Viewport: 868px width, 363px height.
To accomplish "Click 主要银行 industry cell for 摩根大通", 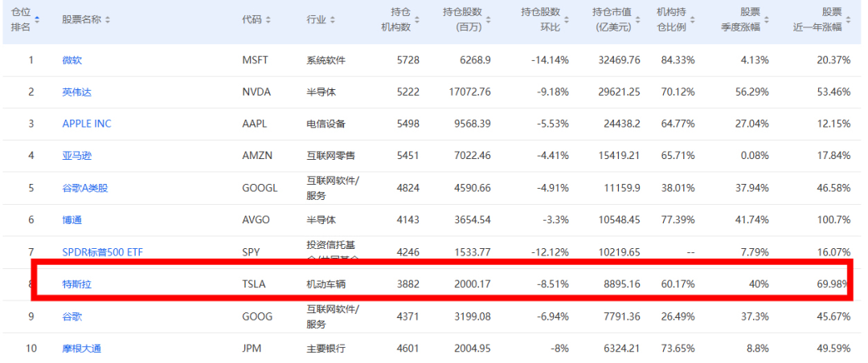I will [326, 349].
